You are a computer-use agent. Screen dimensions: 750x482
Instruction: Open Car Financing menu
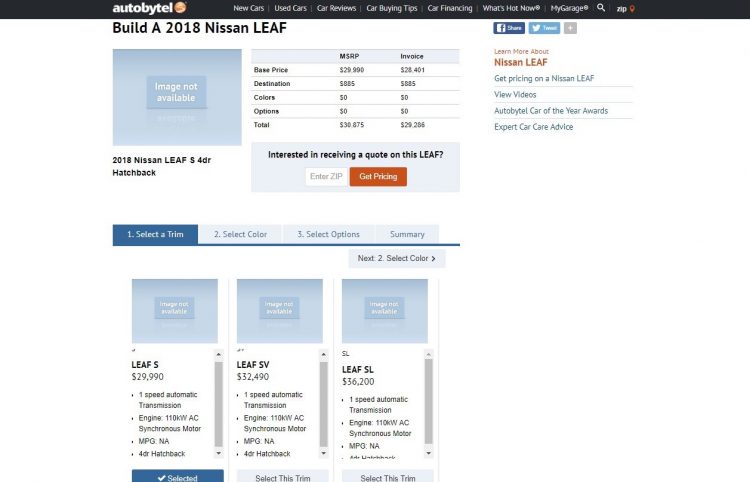pos(450,8)
